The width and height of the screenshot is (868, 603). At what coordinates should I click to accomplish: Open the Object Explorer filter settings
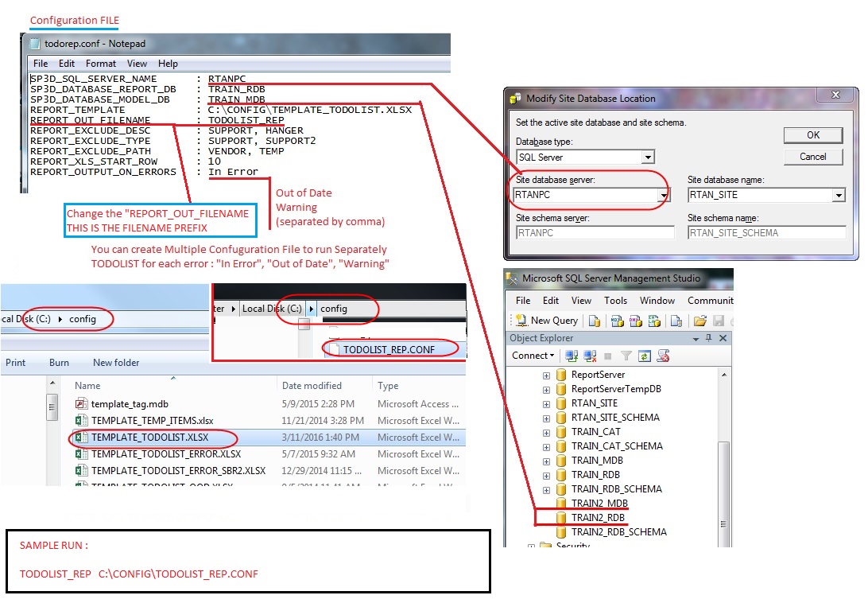pos(626,356)
